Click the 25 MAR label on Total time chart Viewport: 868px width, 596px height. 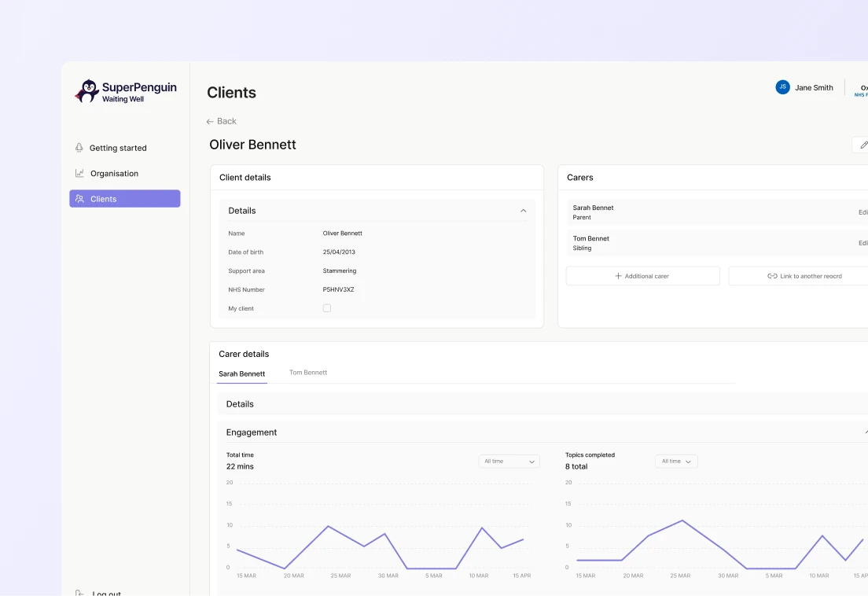340,576
